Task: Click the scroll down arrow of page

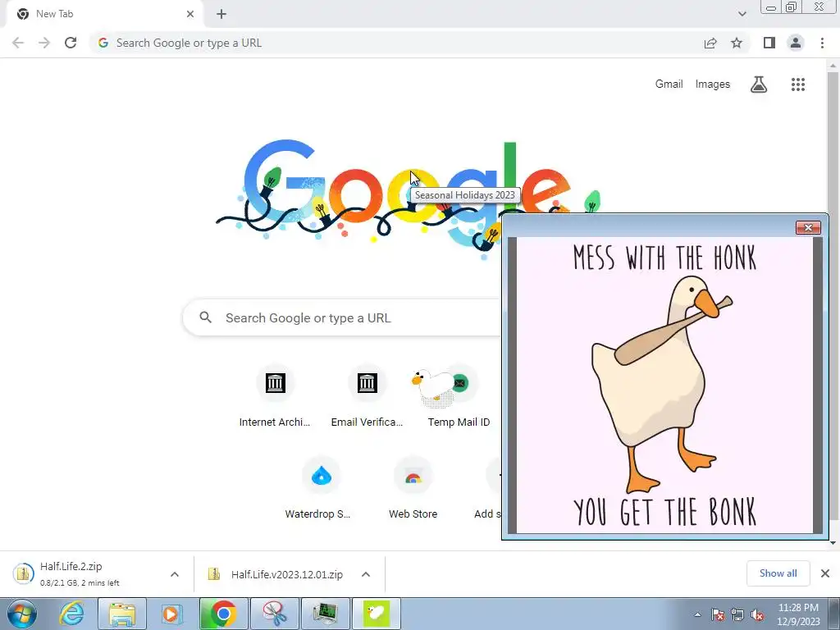Action: click(x=833, y=542)
